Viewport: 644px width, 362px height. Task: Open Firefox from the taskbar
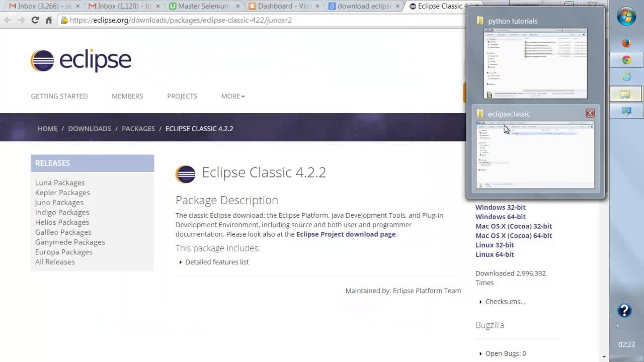point(626,43)
